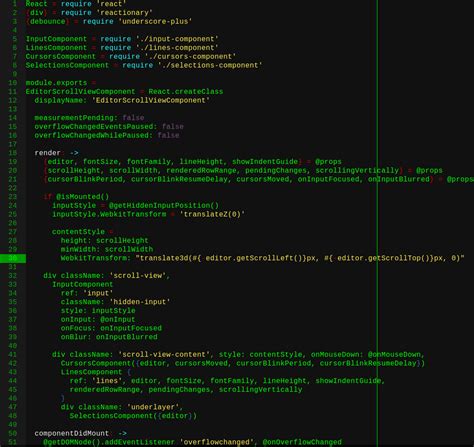474x447 pixels.
Task: Click InputComponent on line 33
Action: click(82, 284)
